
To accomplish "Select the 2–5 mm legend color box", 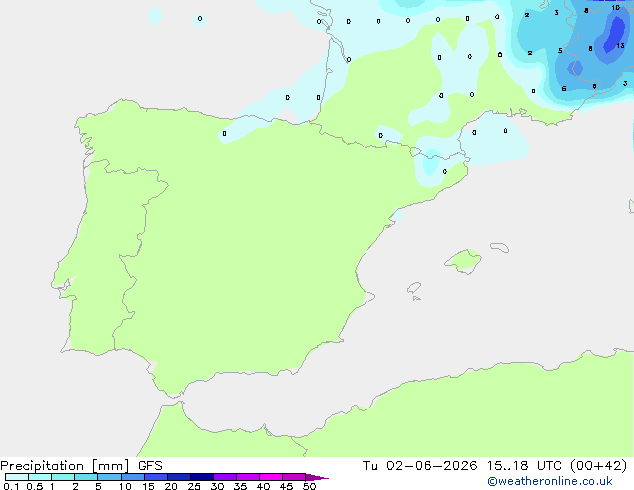I will click(86, 477).
